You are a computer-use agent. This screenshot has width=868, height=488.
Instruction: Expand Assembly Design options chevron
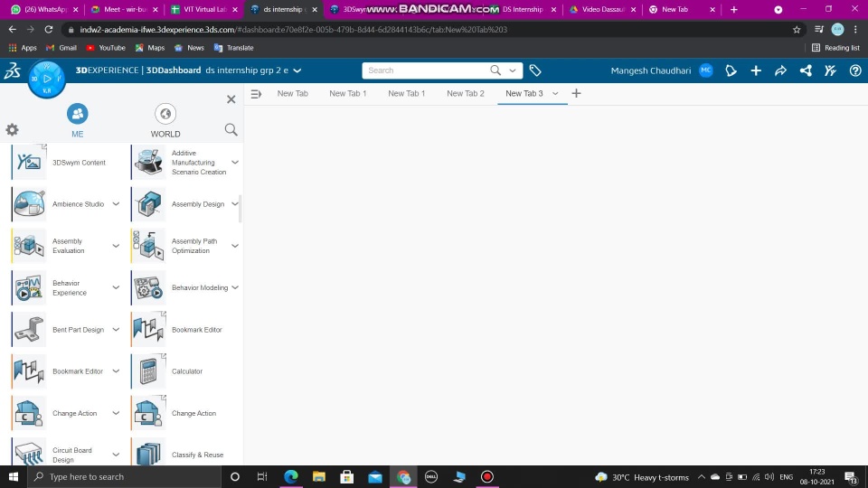click(x=235, y=204)
